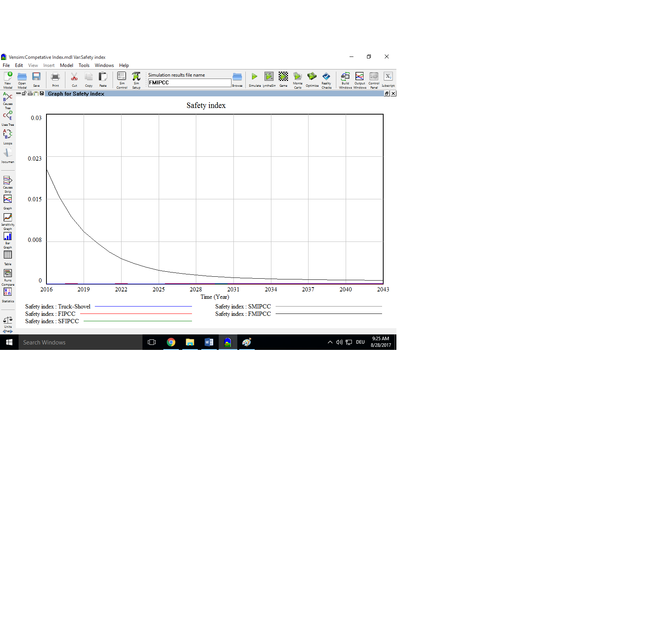Viewport: 672px width, 627px height.
Task: Open the Windows menu
Action: pos(104,65)
